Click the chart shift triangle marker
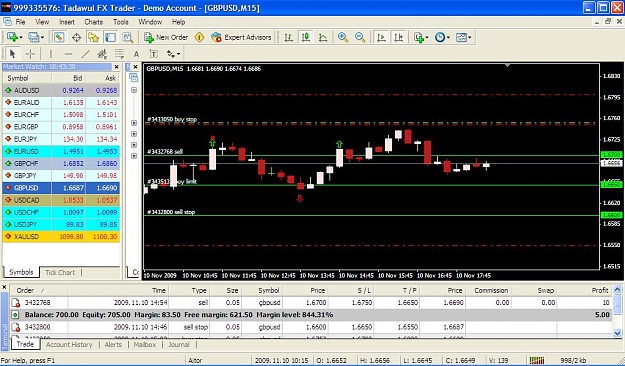This screenshot has width=625, height=366. [507, 65]
